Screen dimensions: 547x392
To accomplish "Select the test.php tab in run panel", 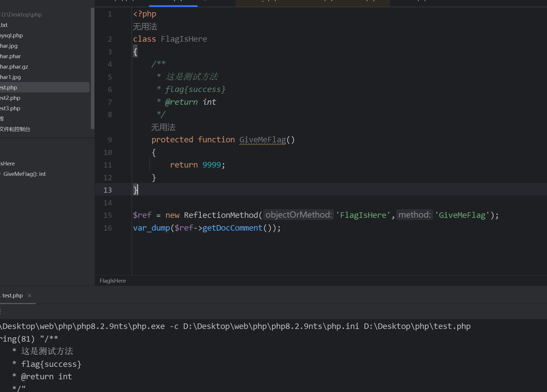I will pos(12,295).
